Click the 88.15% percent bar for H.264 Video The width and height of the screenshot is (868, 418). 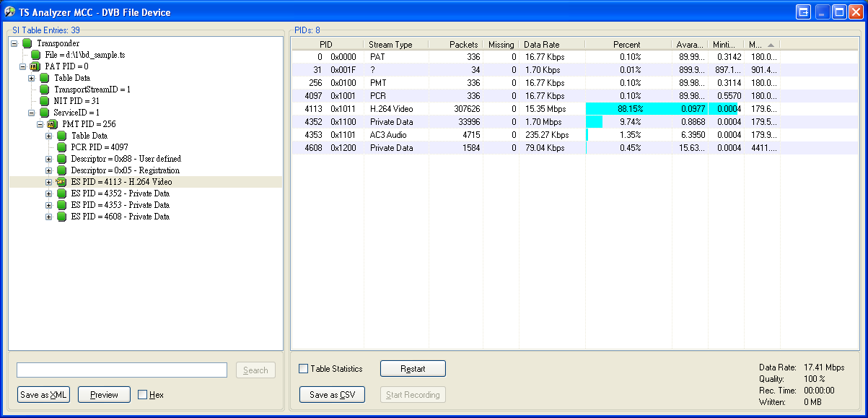tap(628, 109)
